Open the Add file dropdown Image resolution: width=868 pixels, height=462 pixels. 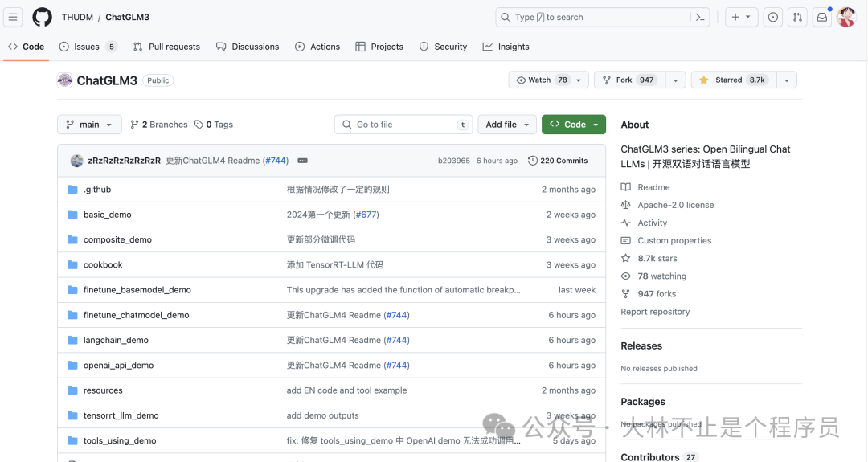pyautogui.click(x=507, y=125)
